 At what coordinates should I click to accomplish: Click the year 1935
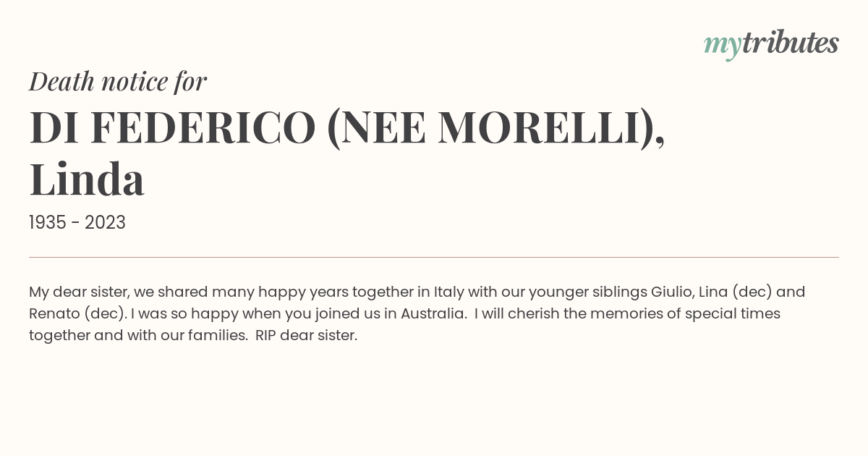click(x=48, y=223)
